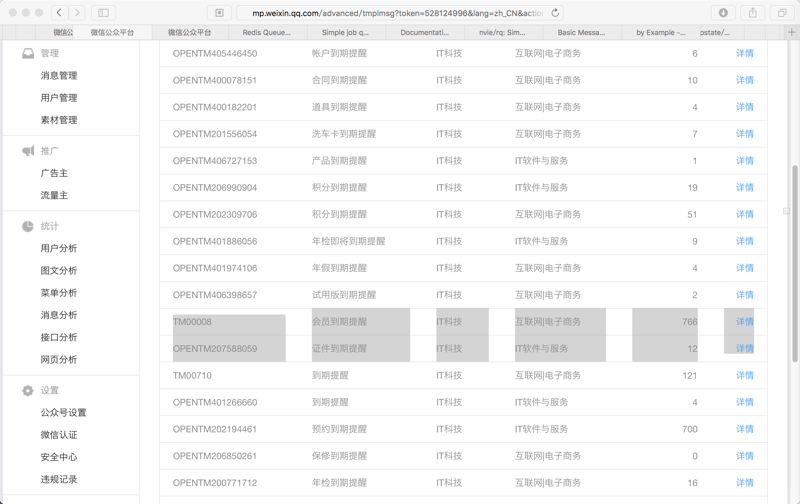Open 违规记录 in sidebar
Viewport: 800px width, 504px height.
coord(59,480)
